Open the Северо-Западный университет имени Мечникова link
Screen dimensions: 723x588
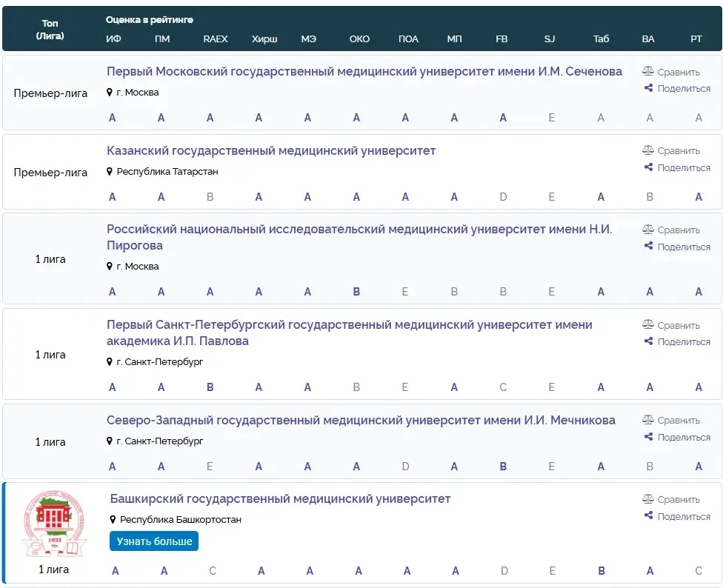tap(361, 421)
